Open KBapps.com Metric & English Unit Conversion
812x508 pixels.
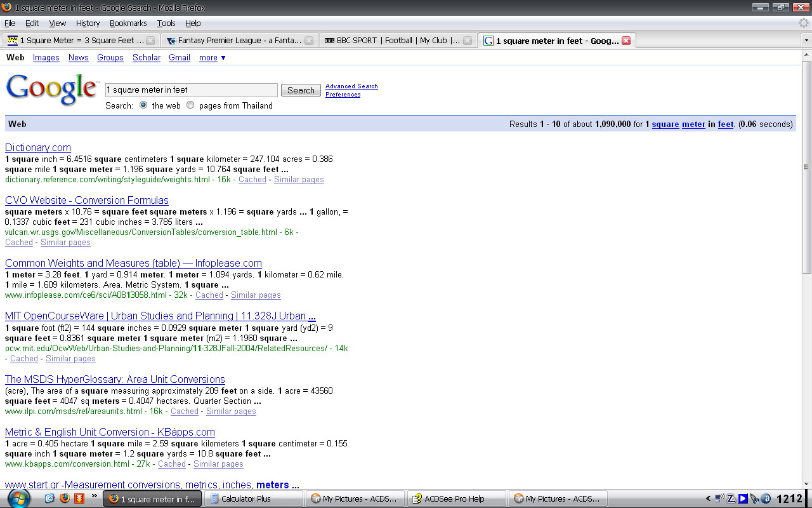click(x=110, y=432)
